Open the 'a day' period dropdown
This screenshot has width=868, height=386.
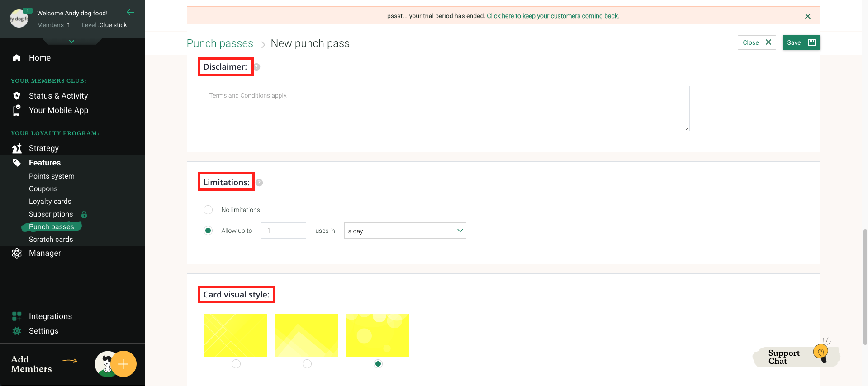click(405, 231)
